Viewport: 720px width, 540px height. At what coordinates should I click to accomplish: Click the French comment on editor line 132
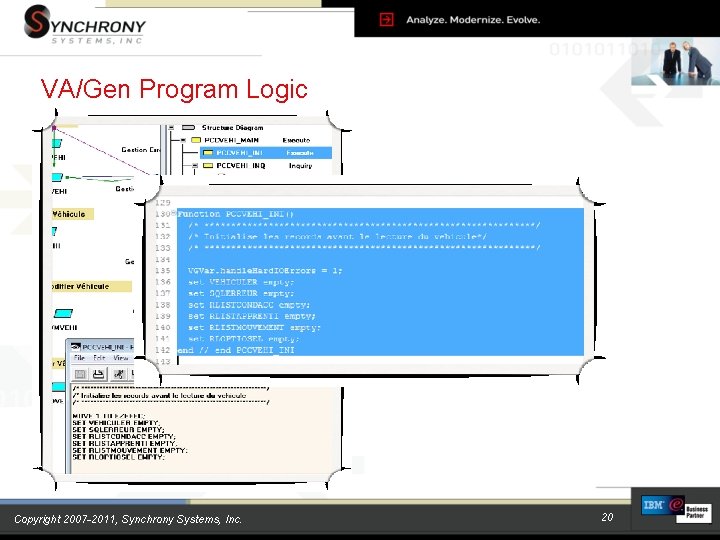coord(337,236)
